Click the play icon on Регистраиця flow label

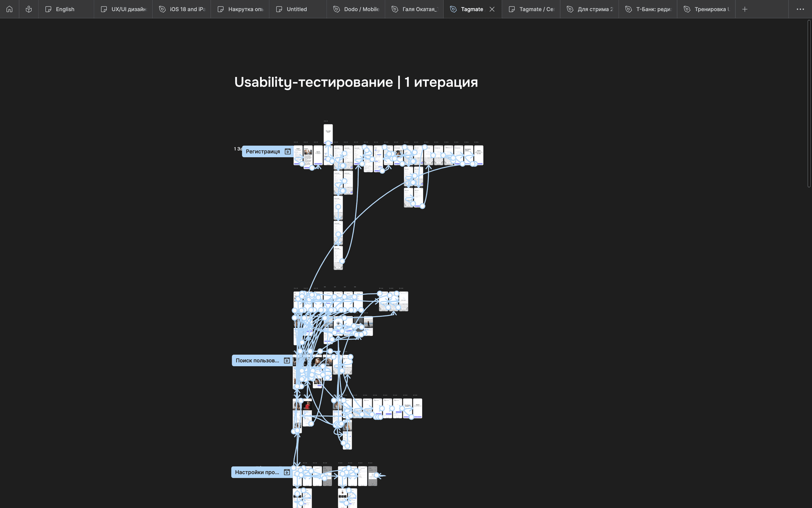(x=288, y=152)
